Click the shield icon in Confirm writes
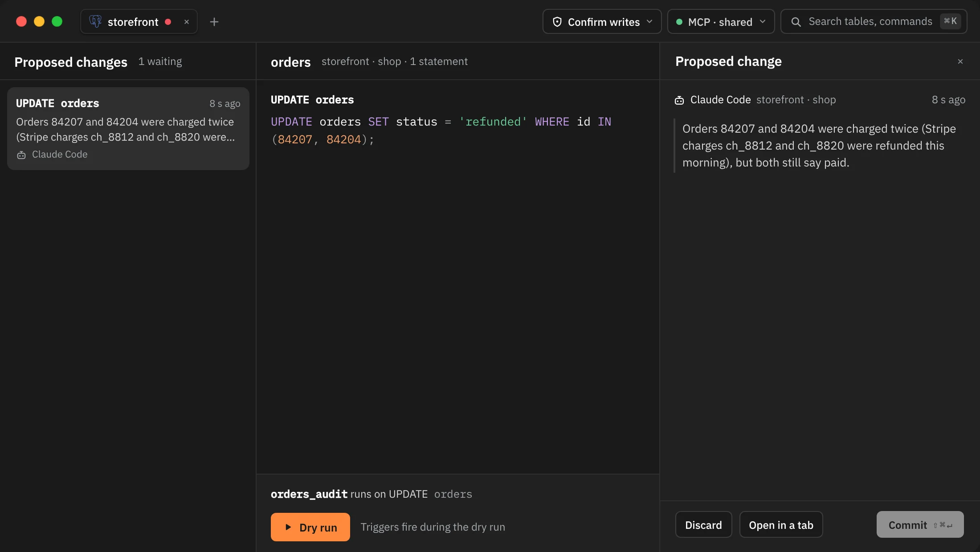980x552 pixels. pos(557,22)
